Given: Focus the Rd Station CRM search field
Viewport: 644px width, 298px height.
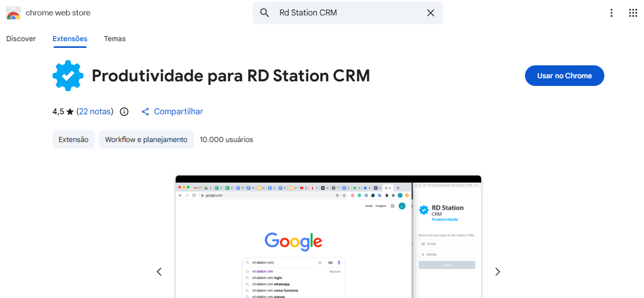Looking at the screenshot, I should pos(348,13).
